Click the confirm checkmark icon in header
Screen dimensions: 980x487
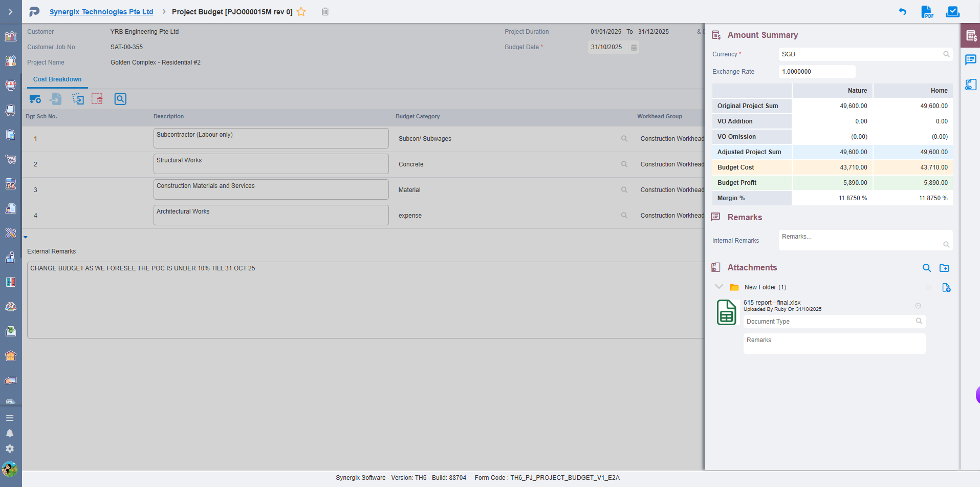click(952, 12)
